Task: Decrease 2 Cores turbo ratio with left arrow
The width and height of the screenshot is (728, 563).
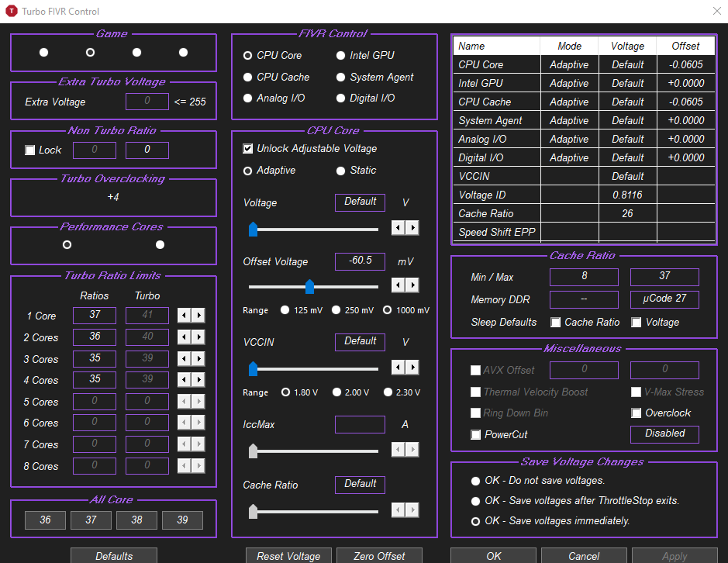Action: [x=185, y=337]
